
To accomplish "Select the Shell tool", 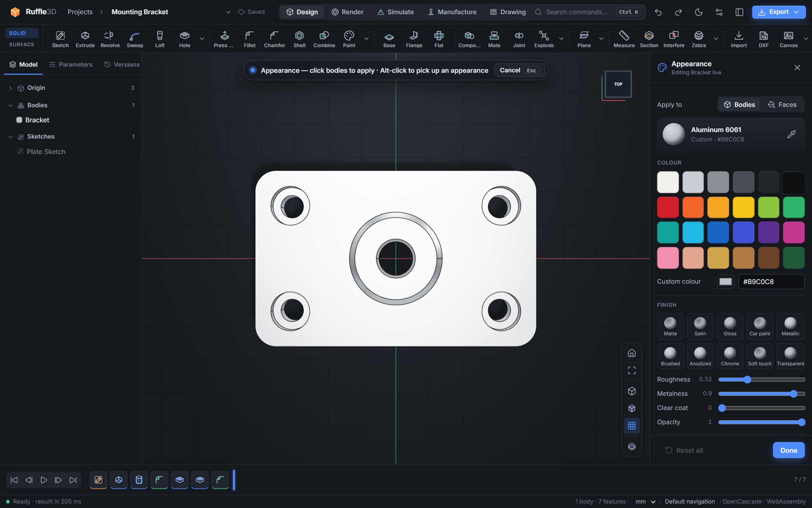I will pos(300,39).
